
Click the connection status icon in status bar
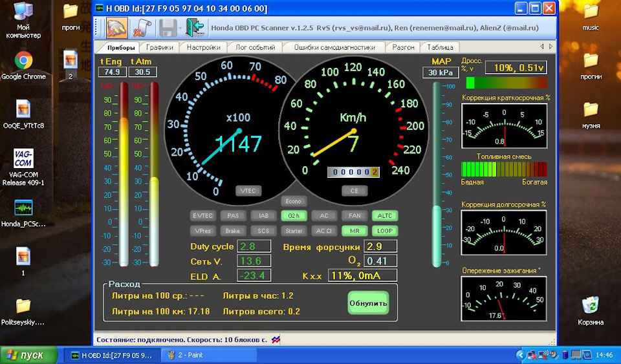pyautogui.click(x=276, y=339)
